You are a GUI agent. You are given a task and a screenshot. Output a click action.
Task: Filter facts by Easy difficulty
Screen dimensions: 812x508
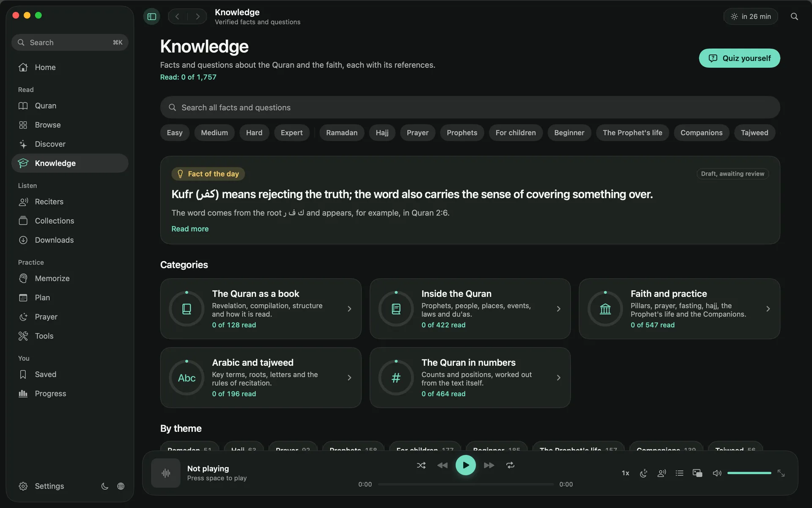point(175,133)
